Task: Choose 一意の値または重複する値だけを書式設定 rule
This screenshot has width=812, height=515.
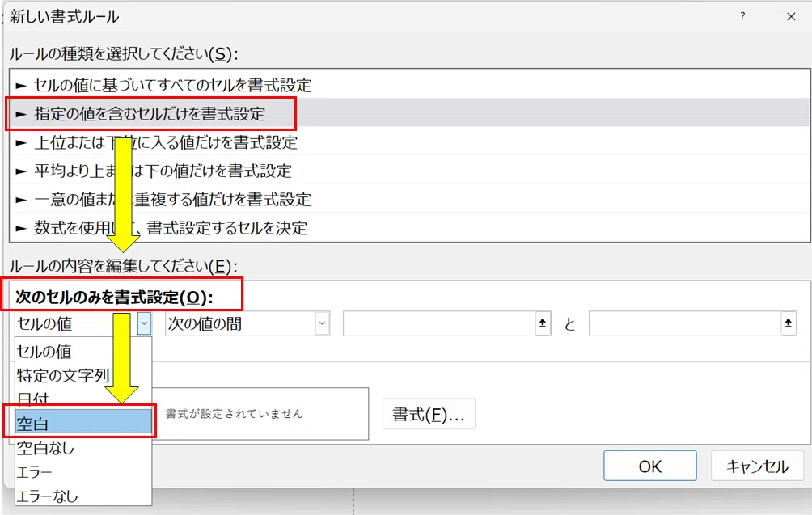Action: (x=409, y=199)
